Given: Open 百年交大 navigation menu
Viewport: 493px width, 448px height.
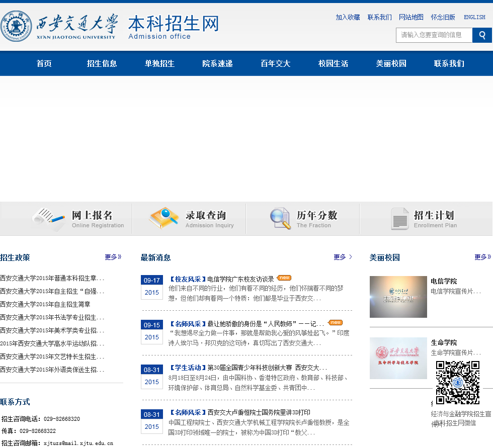Looking at the screenshot, I should pos(276,63).
